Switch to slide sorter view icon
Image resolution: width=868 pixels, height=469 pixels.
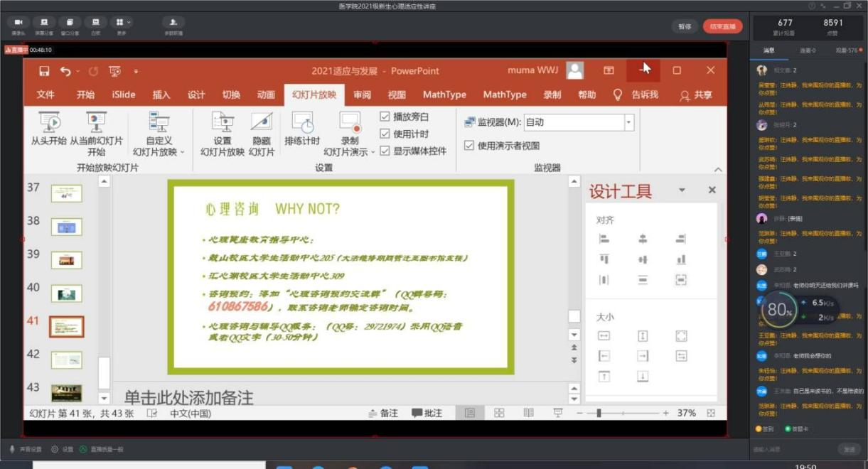499,413
